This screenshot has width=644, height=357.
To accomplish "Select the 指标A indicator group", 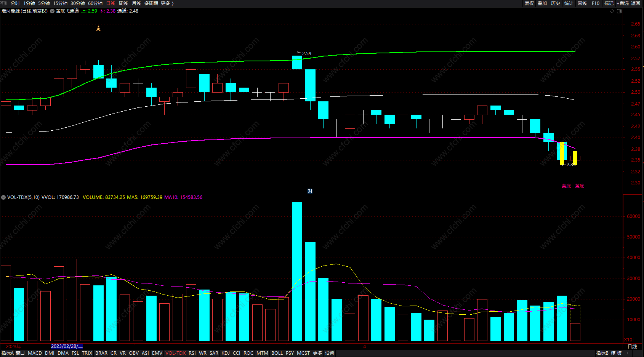I will pos(7,353).
